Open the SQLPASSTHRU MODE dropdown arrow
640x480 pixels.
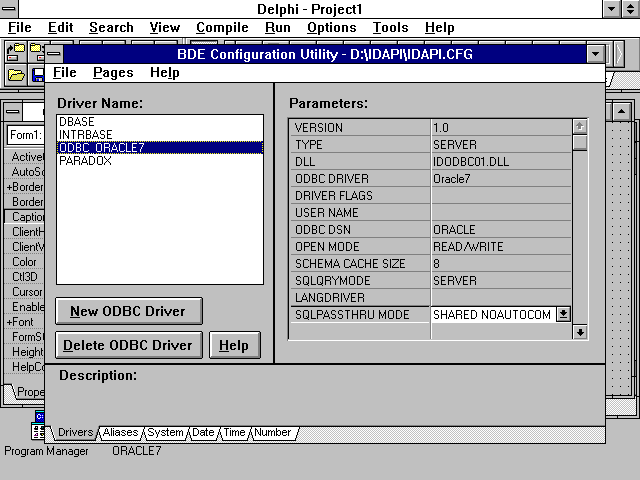pyautogui.click(x=563, y=314)
